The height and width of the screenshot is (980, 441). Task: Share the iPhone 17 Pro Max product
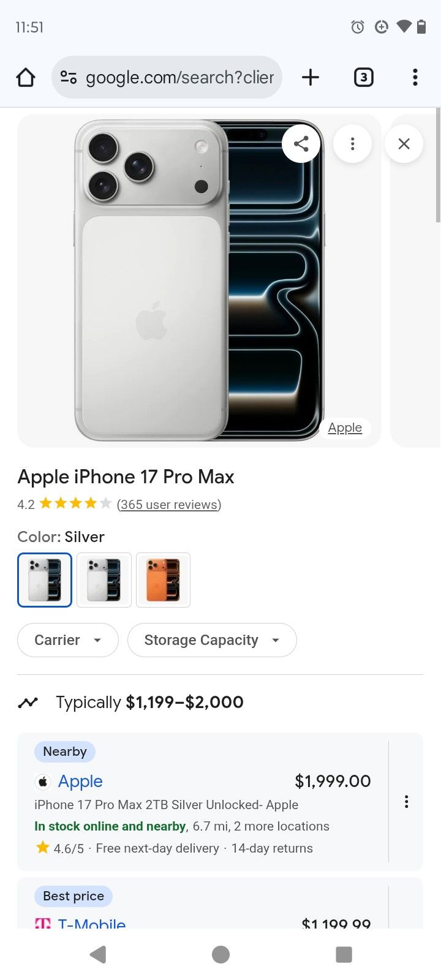click(x=301, y=144)
